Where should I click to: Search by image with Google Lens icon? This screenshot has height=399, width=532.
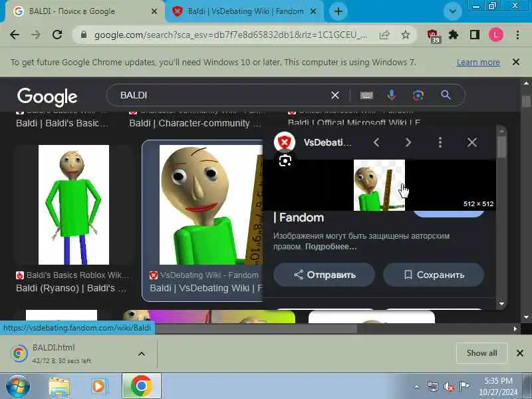(x=418, y=95)
